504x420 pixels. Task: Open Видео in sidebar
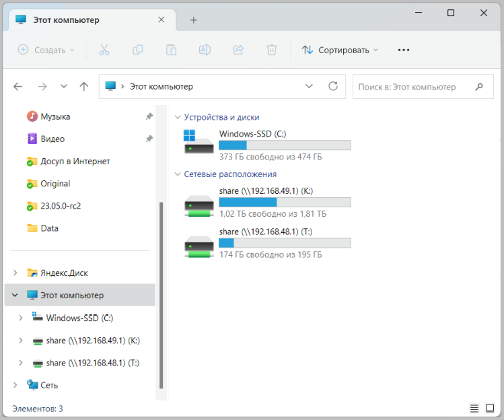[x=52, y=139]
